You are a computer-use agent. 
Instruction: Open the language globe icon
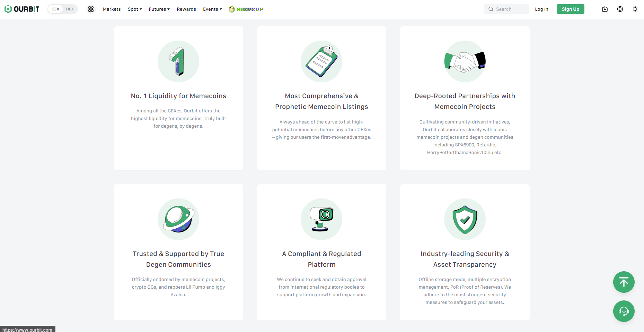pyautogui.click(x=620, y=9)
